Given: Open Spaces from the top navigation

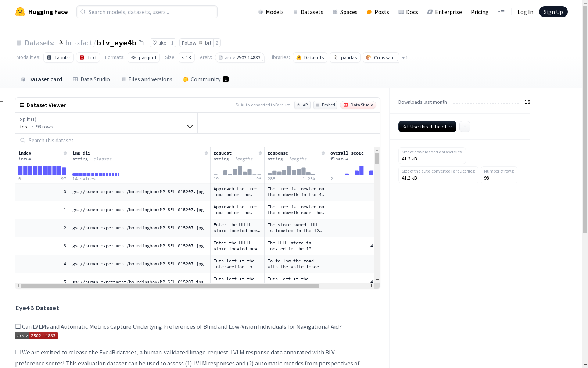Looking at the screenshot, I should click(345, 12).
